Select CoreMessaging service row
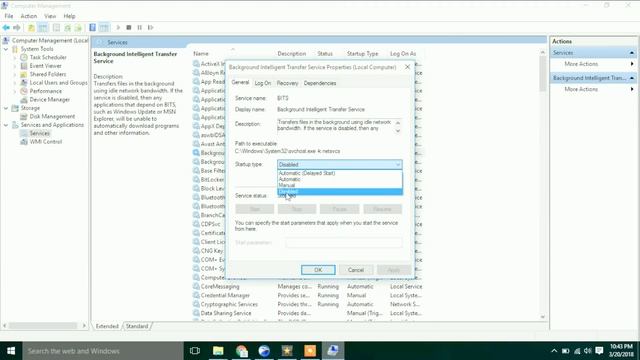 tap(307, 287)
